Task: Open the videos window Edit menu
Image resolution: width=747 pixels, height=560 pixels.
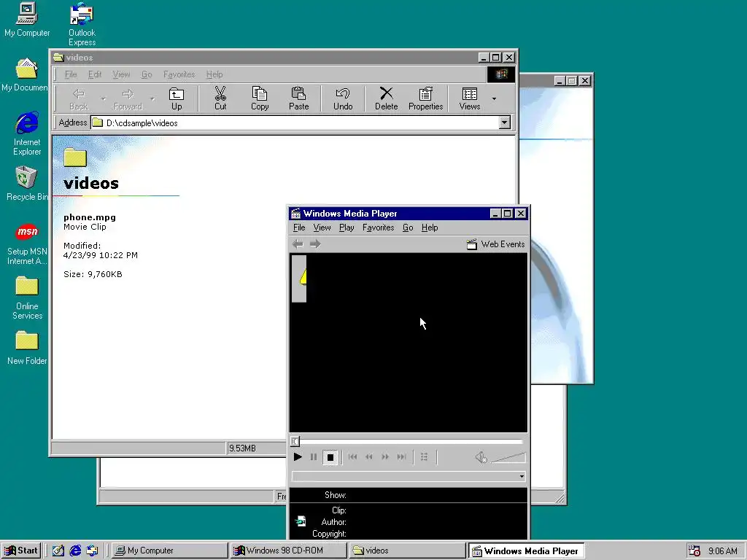Action: 95,74
